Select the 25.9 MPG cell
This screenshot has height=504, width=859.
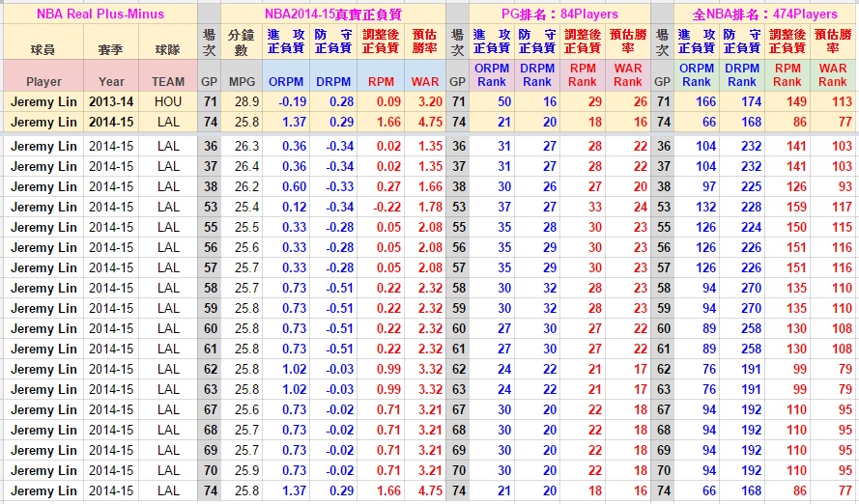(x=246, y=470)
